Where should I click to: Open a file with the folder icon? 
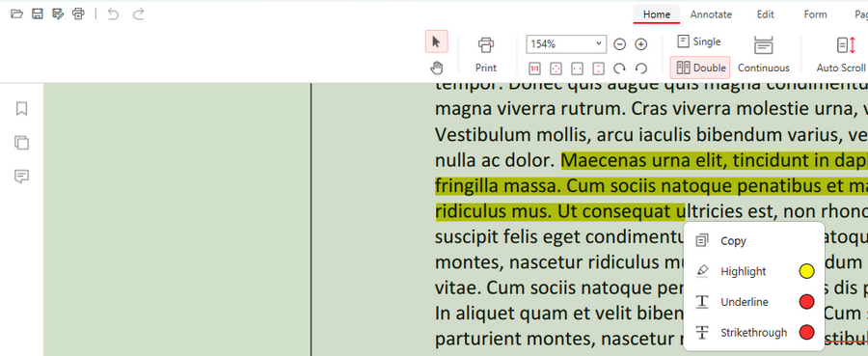point(16,14)
